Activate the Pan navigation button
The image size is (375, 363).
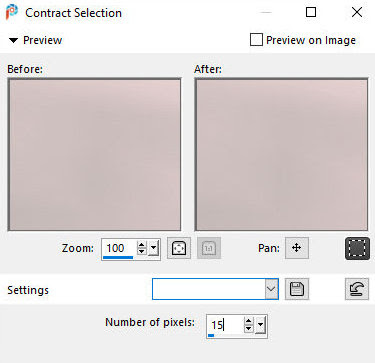(297, 248)
